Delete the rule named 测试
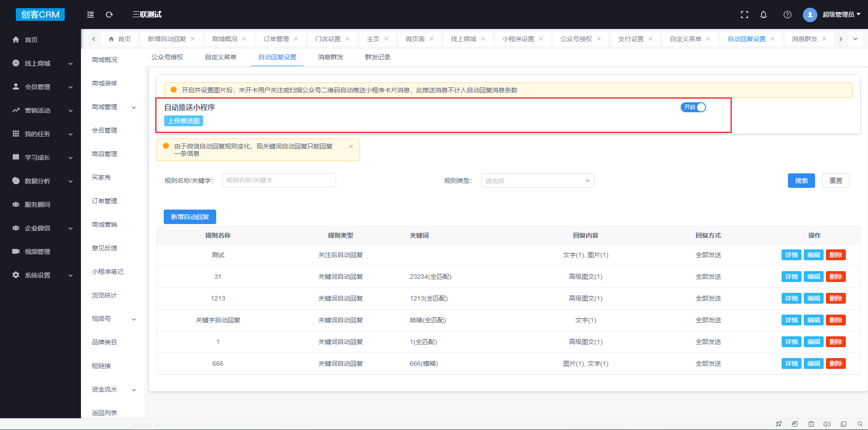This screenshot has height=430, width=868. 835,255
